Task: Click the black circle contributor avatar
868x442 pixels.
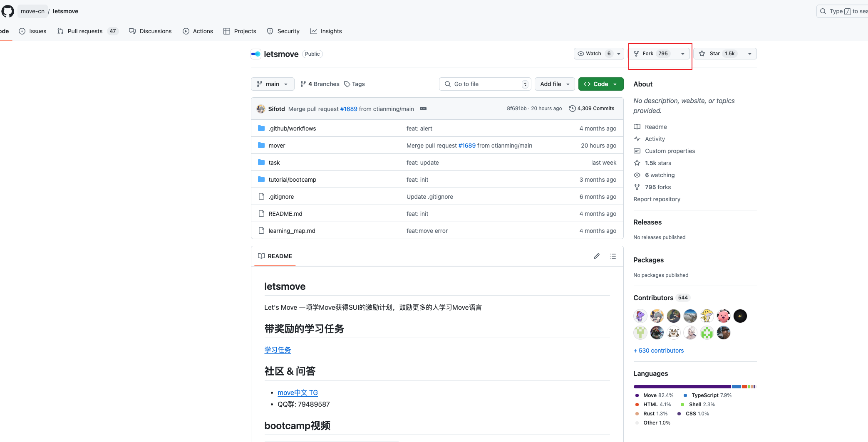Action: pos(740,316)
